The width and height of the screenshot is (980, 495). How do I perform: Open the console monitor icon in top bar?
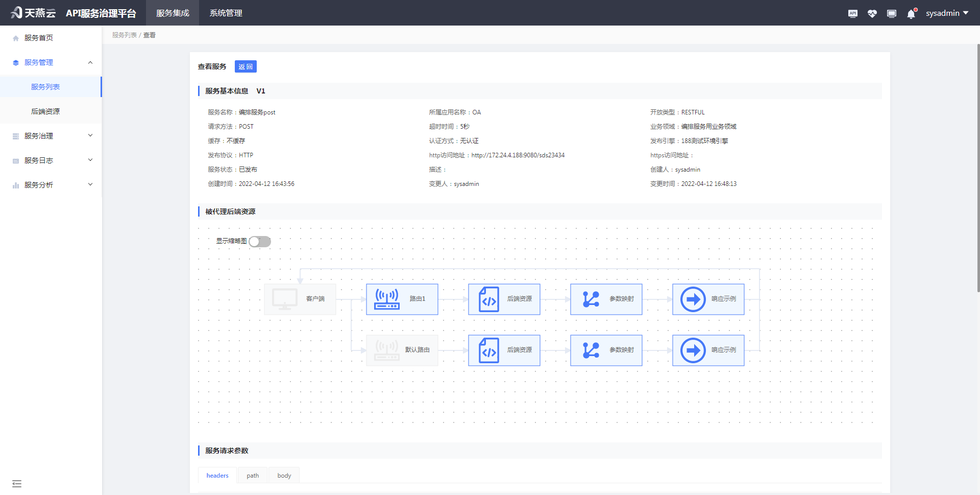[892, 13]
